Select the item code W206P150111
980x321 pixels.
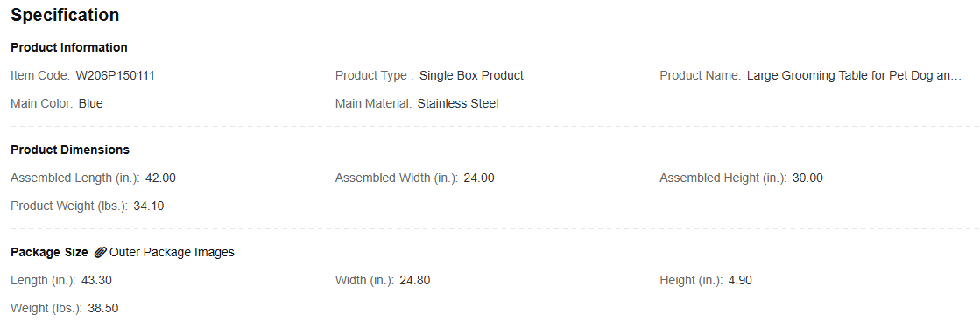(x=115, y=75)
